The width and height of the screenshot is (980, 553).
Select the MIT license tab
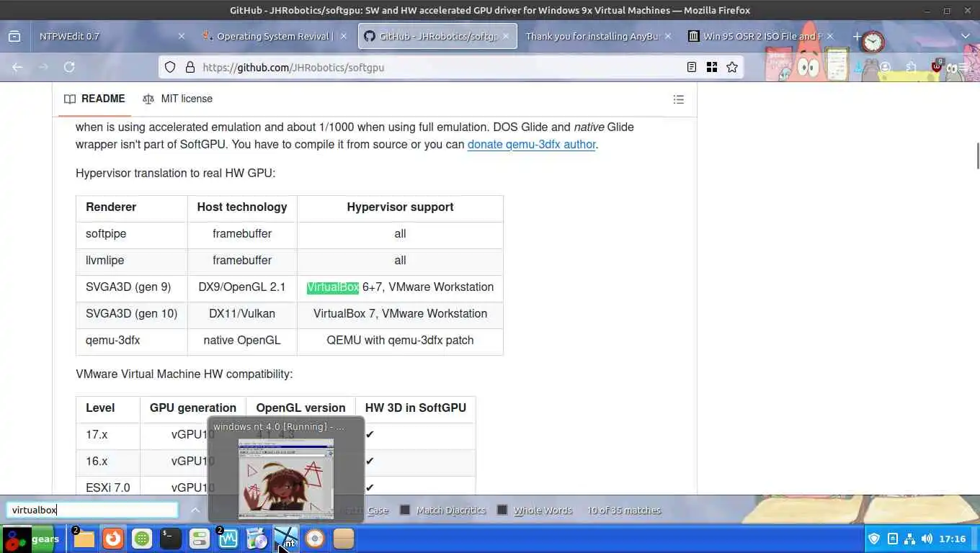177,99
